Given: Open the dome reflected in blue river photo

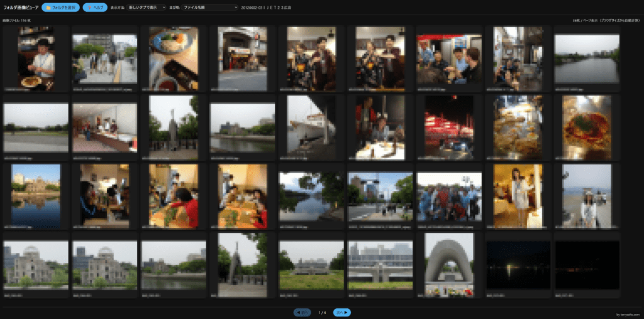Looking at the screenshot, I should point(35,196).
